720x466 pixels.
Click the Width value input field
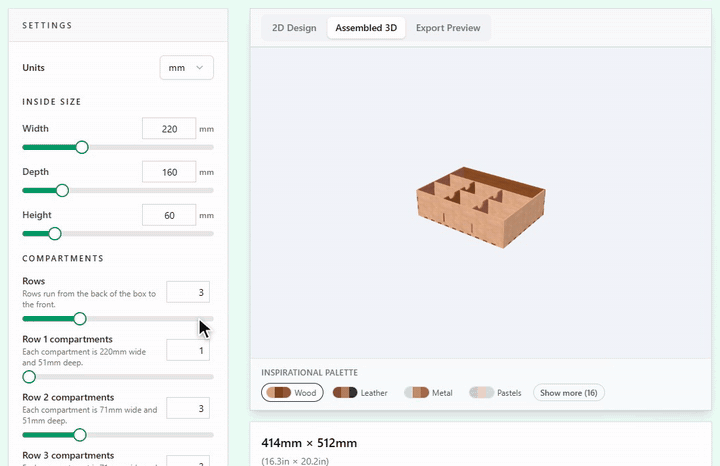pos(169,129)
